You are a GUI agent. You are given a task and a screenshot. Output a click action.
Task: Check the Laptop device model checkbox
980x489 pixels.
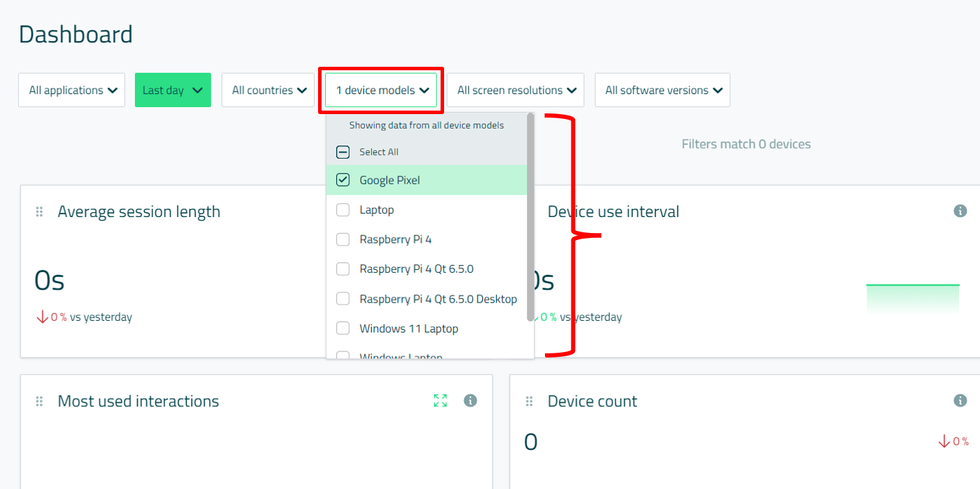(342, 210)
